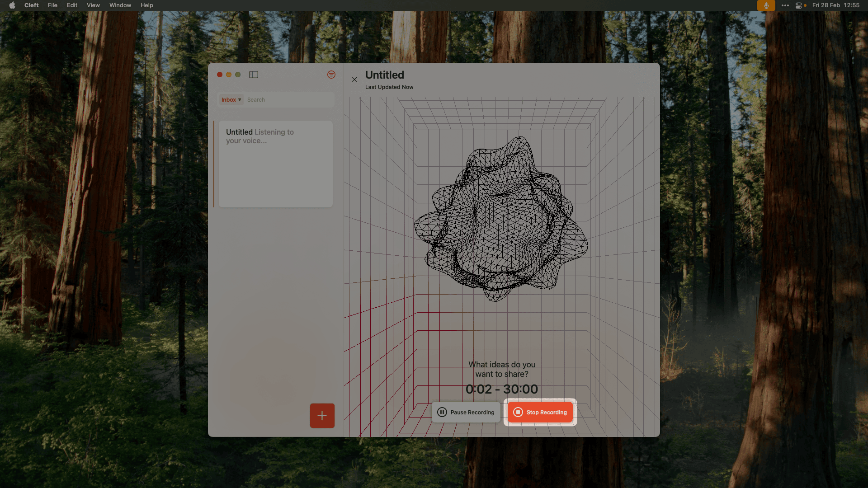Click the orange plus icon to create a note
Viewport: 868px width, 488px height.
[x=322, y=415]
